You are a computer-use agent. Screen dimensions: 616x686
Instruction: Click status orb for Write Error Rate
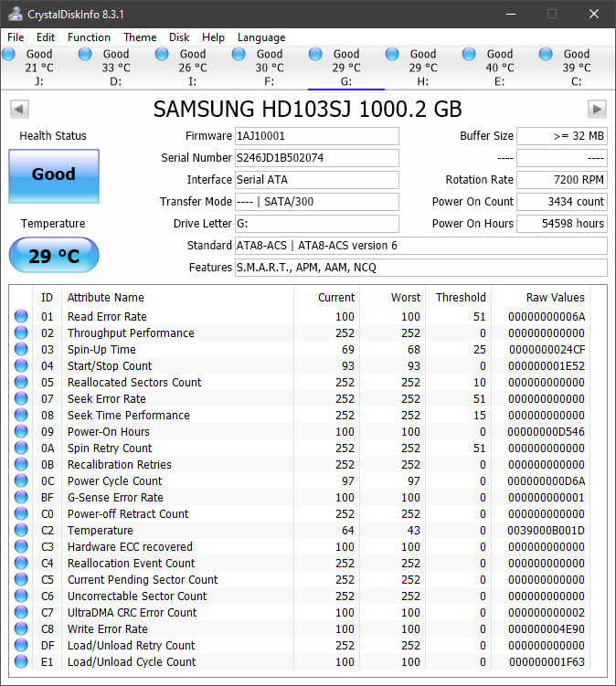click(21, 628)
